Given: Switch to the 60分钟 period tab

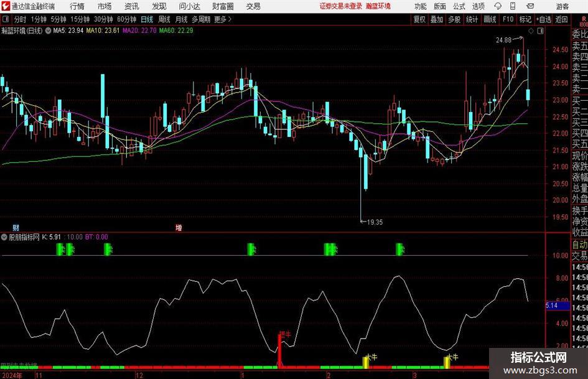Looking at the screenshot, I should click(126, 19).
